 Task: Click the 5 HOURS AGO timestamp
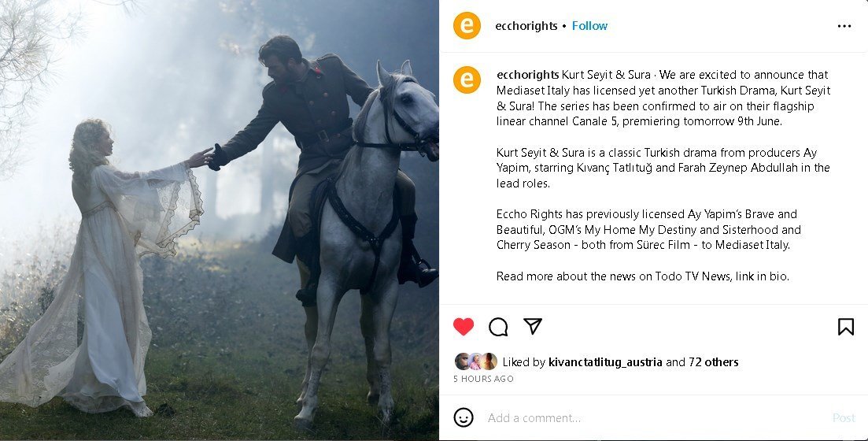tap(483, 379)
